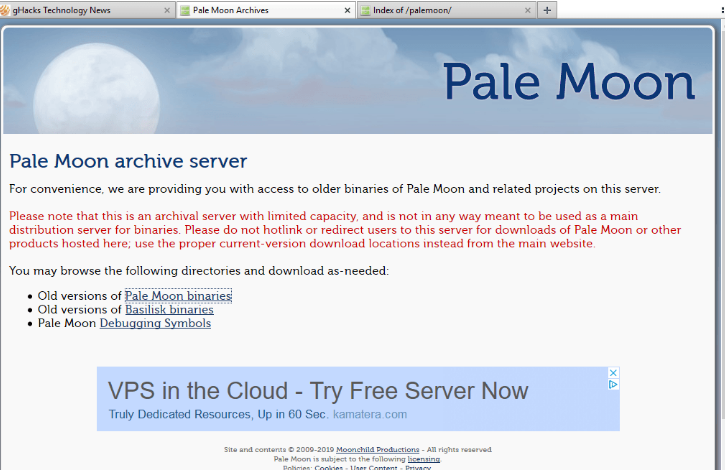Viewport: 725px width, 470px height.
Task: Click the Pale Moon banner title
Action: [x=569, y=82]
